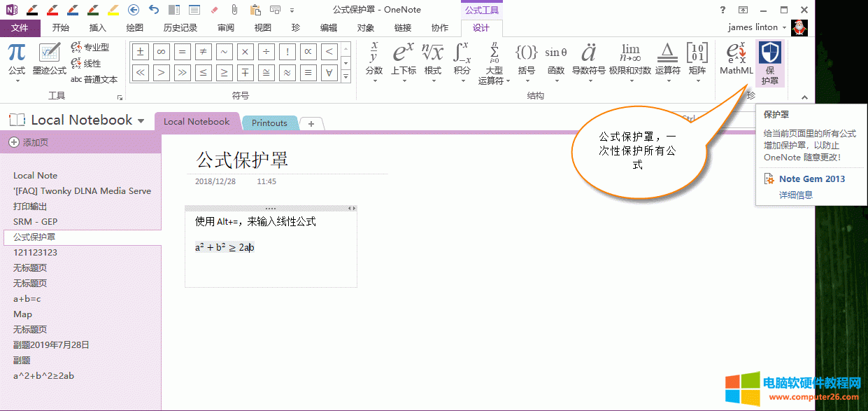The image size is (868, 411).
Task: Switch to the Printouts section tab
Action: [x=269, y=123]
